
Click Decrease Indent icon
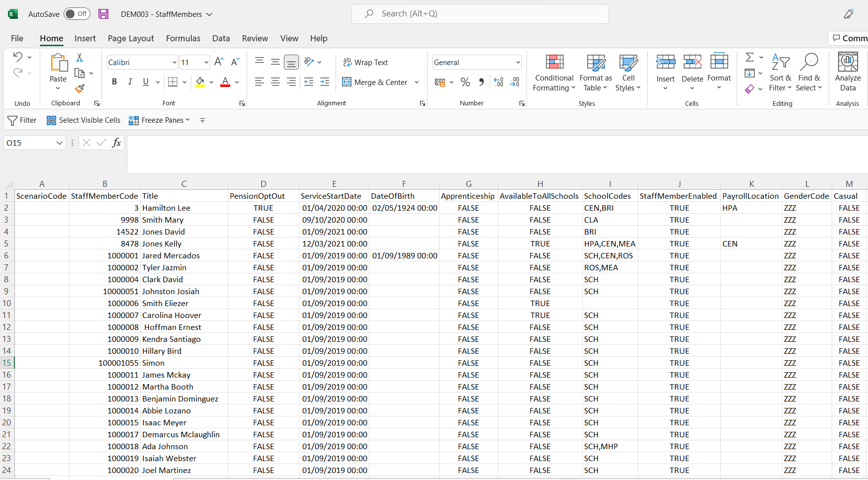pos(309,82)
